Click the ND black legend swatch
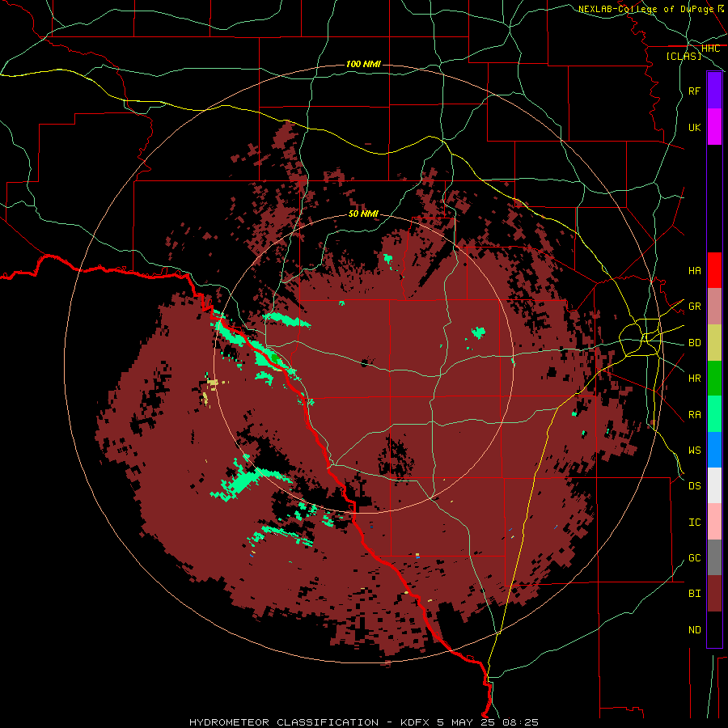Image resolution: width=728 pixels, height=728 pixels. coord(714,629)
